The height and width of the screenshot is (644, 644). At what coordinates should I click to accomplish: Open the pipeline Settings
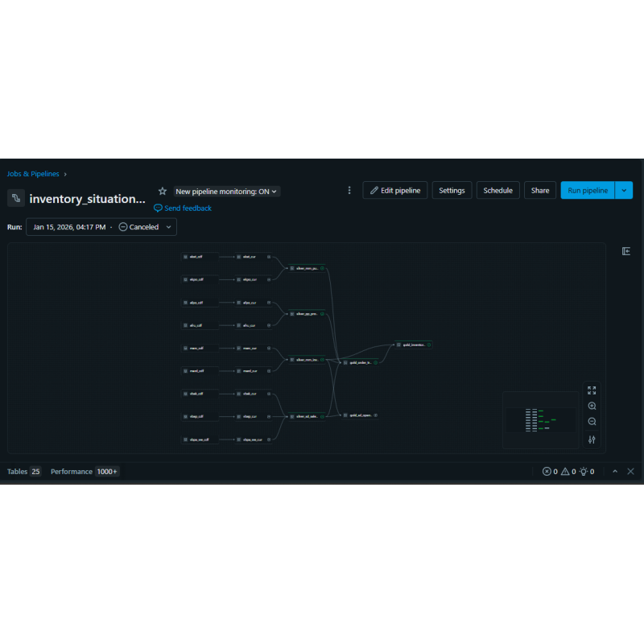[x=452, y=190]
